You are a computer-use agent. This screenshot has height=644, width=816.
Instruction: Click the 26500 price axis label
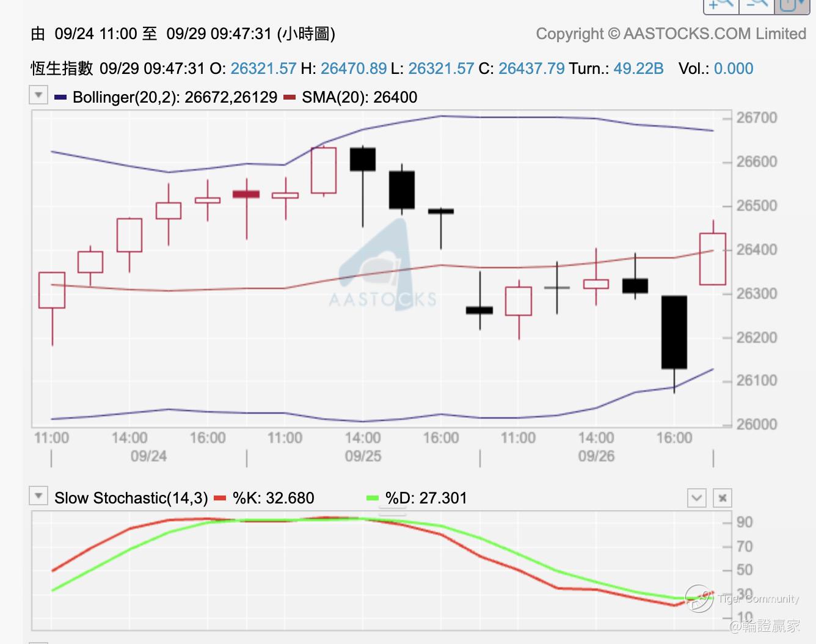point(757,206)
